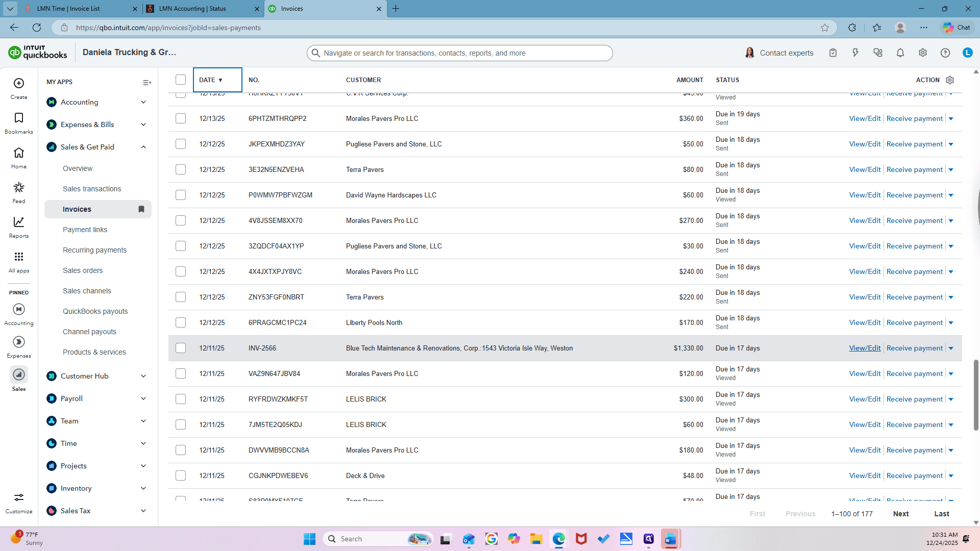Open File Explorer in taskbar
Screen dimensions: 980x551
coord(536,539)
